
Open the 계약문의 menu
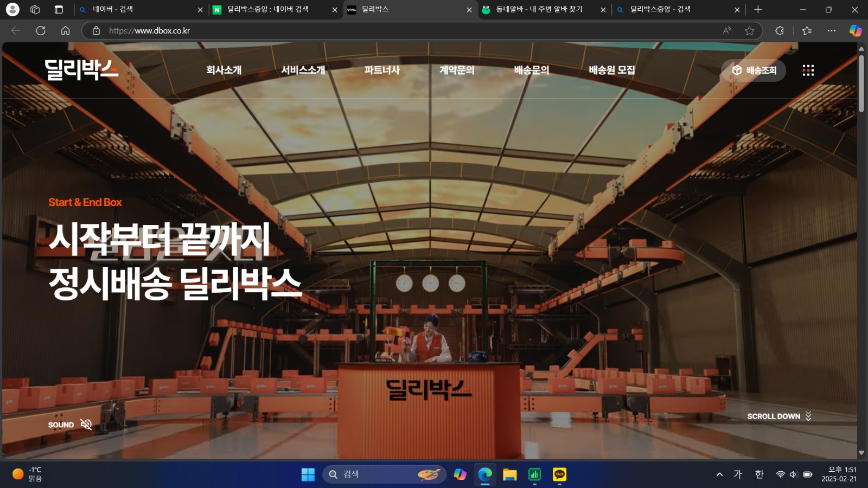pyautogui.click(x=457, y=70)
